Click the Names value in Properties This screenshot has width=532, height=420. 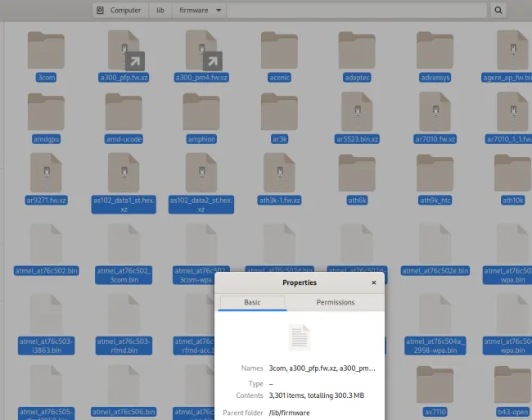322,368
